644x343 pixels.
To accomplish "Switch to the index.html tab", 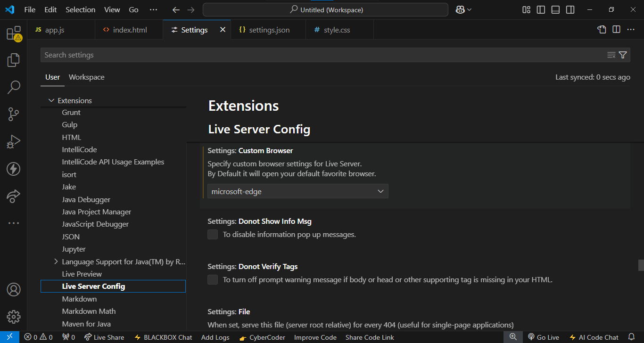I will coord(130,30).
